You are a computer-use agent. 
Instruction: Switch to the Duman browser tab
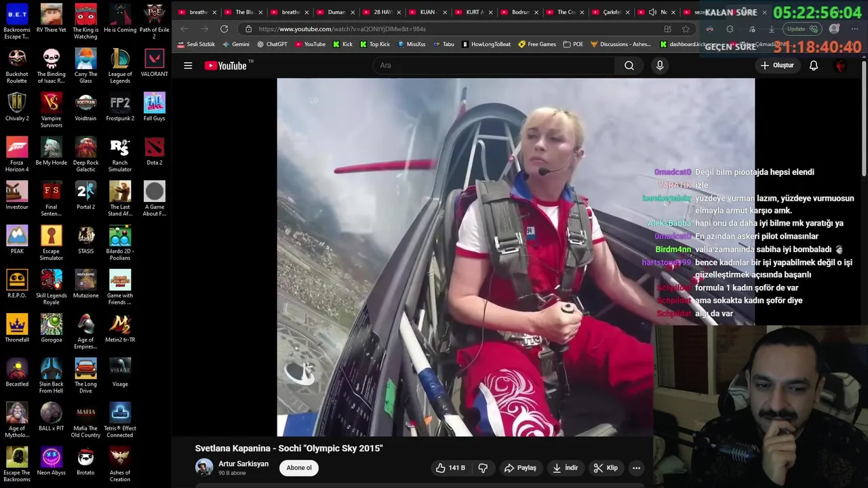pyautogui.click(x=336, y=12)
